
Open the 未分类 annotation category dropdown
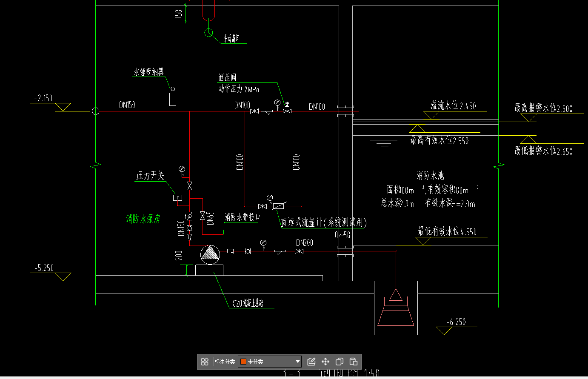(270, 362)
